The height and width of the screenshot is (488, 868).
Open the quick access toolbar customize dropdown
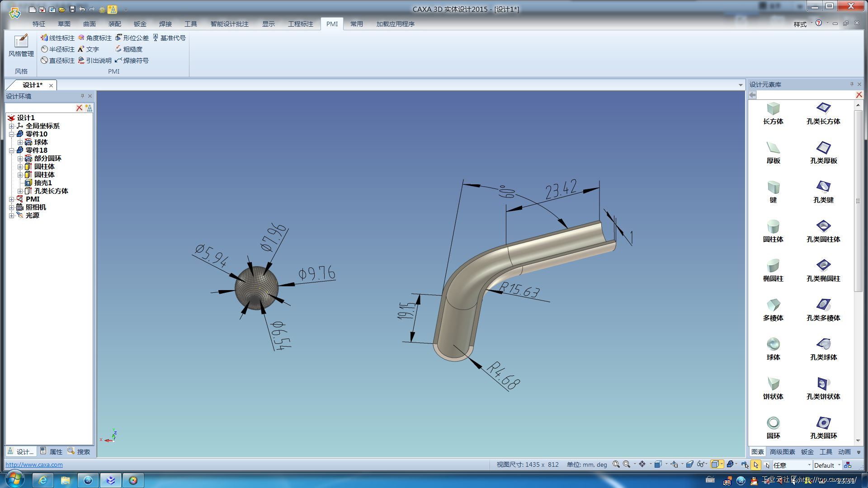[x=126, y=9]
